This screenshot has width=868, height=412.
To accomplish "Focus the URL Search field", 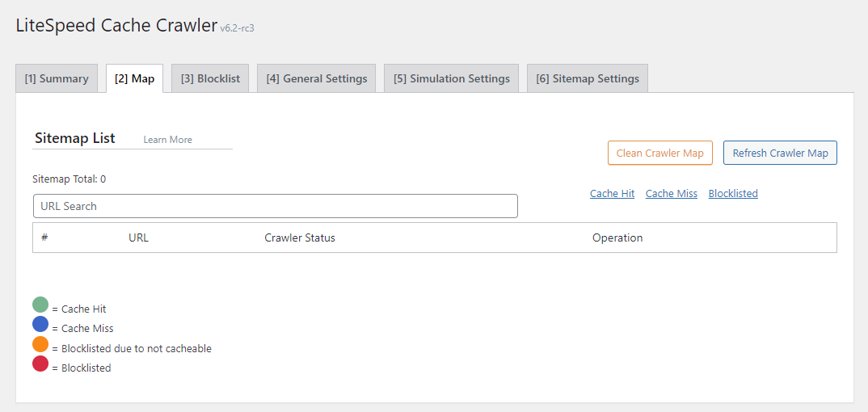I will point(275,206).
